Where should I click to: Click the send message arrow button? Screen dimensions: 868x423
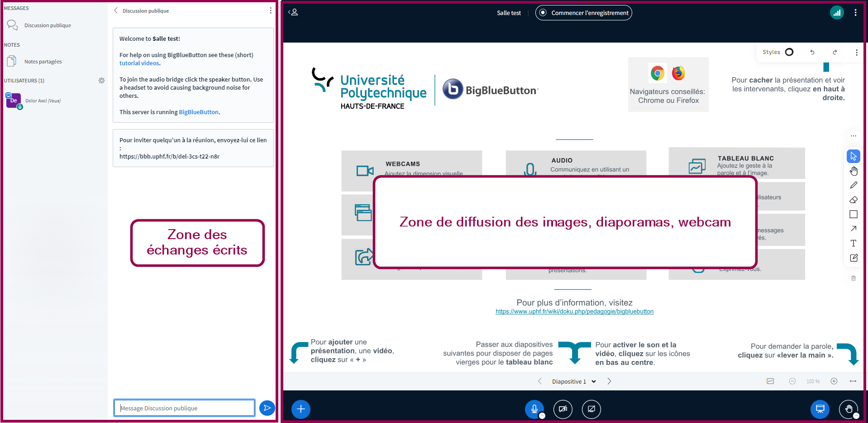[267, 408]
